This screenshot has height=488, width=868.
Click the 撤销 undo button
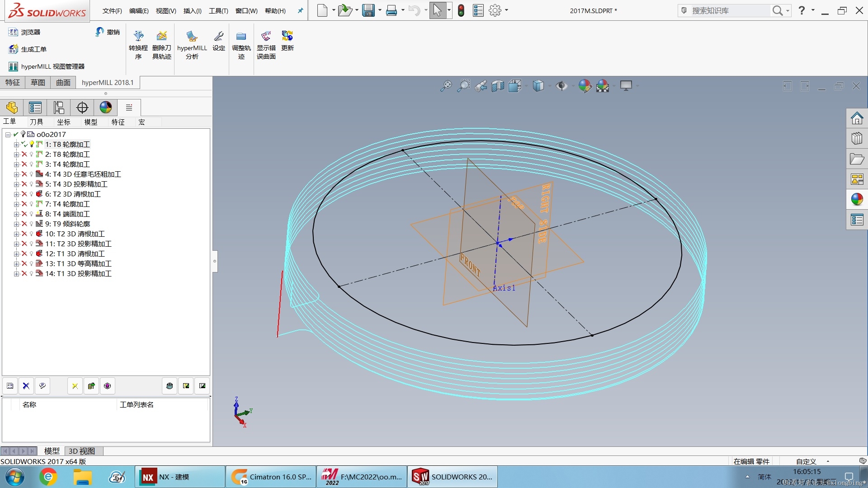[108, 32]
